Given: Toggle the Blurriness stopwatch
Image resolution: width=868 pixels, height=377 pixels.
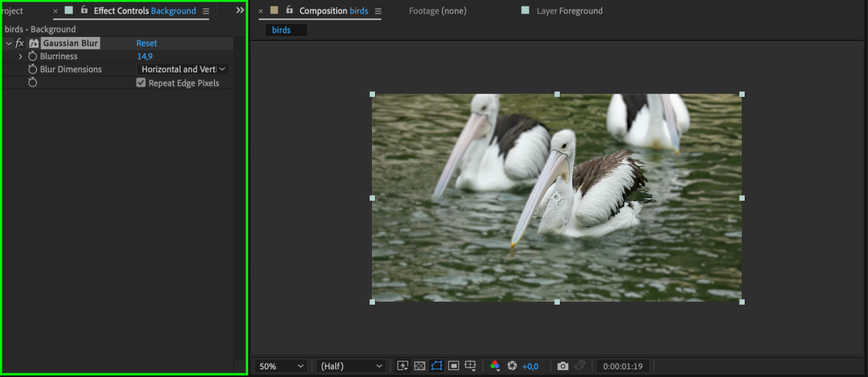Looking at the screenshot, I should click(x=33, y=56).
